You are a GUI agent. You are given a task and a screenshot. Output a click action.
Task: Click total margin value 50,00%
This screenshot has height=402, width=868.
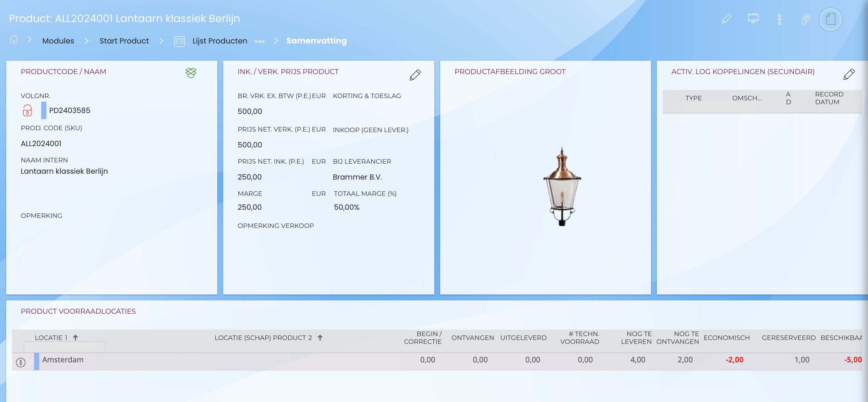coord(346,207)
